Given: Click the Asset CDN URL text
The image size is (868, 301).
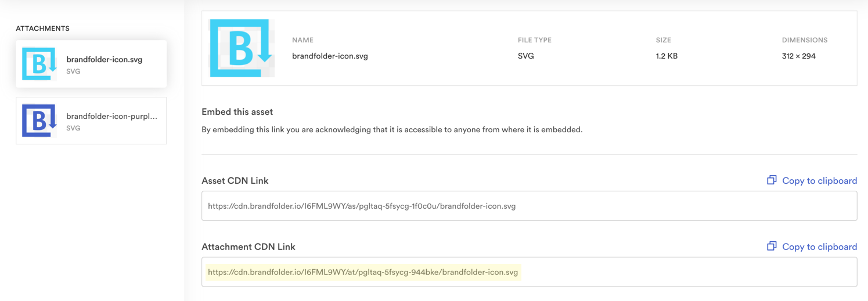Looking at the screenshot, I should [362, 206].
